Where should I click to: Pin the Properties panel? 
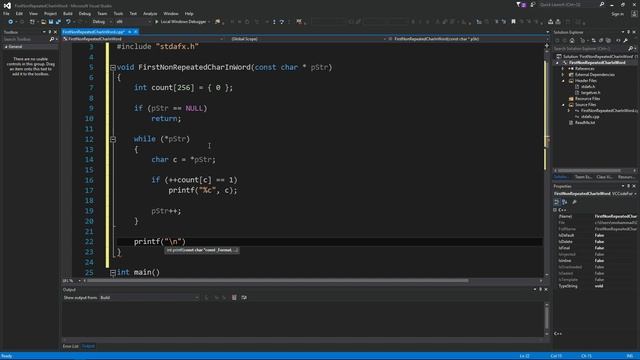pyautogui.click(x=629, y=186)
